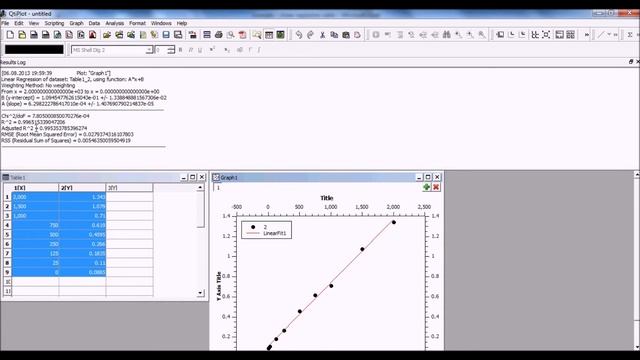This screenshot has height=360, width=640.
Task: Click the Table1 scrollbar down arrow
Action: [200, 293]
